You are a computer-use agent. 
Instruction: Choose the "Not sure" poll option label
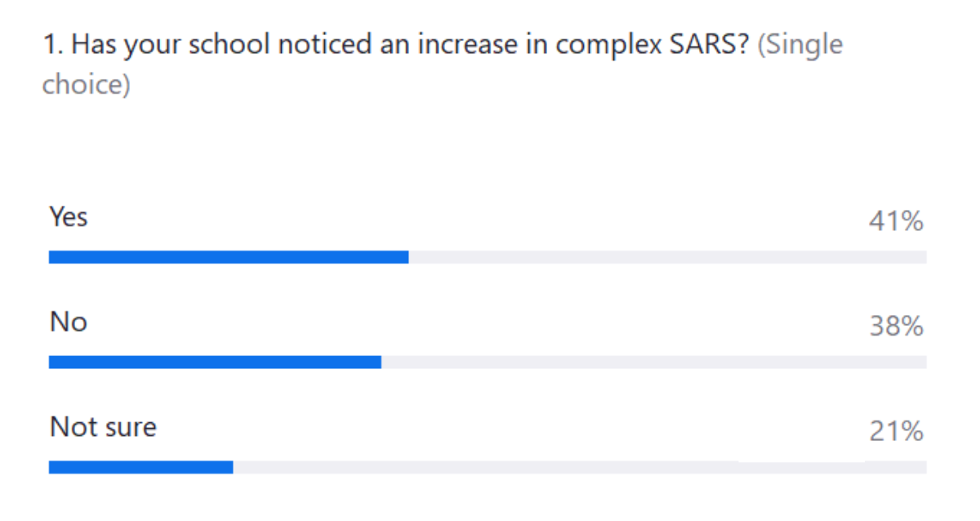[103, 427]
